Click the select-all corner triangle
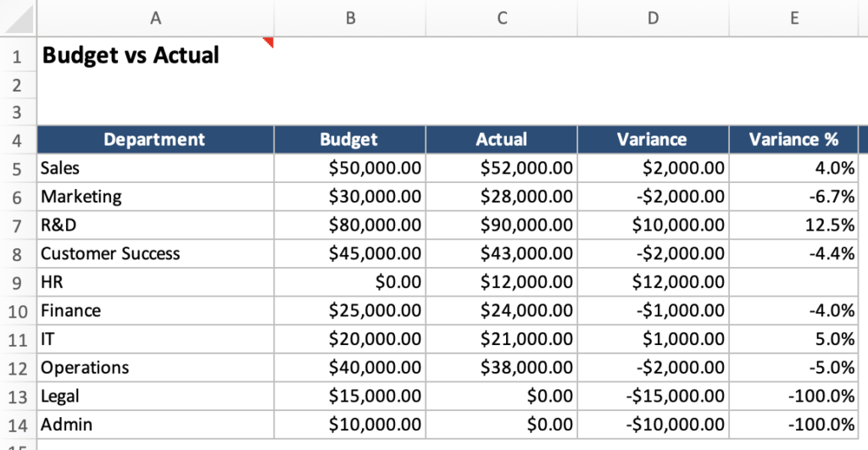The height and width of the screenshot is (450, 868). click(18, 18)
